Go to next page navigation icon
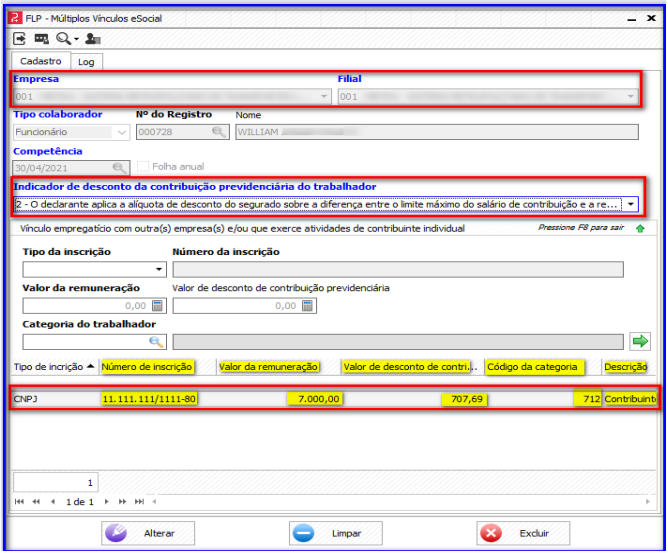668x553 pixels. (x=123, y=502)
